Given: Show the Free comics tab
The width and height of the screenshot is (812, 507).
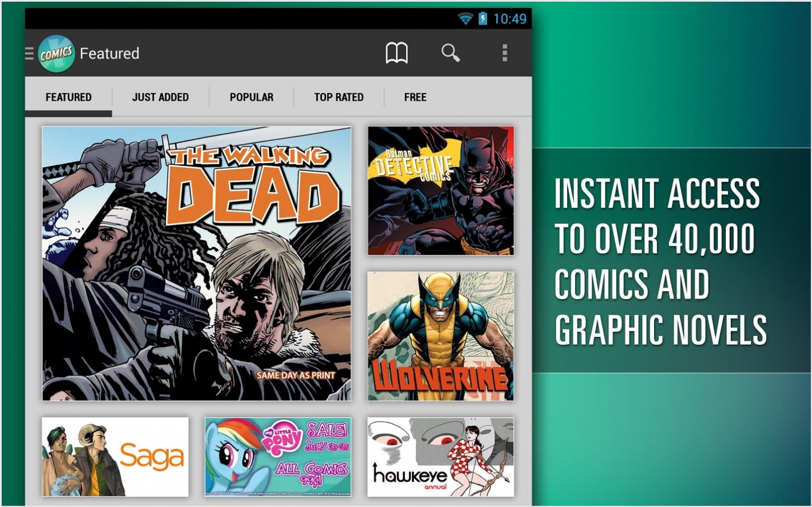Looking at the screenshot, I should pyautogui.click(x=415, y=97).
